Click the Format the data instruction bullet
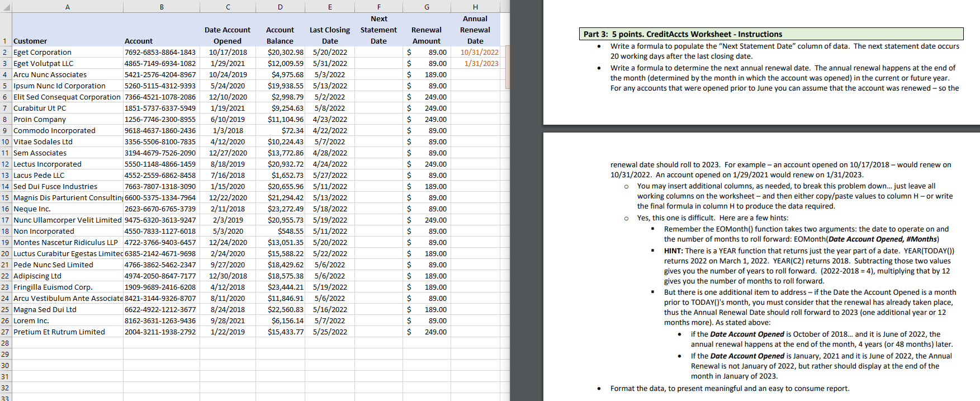 tap(730, 388)
